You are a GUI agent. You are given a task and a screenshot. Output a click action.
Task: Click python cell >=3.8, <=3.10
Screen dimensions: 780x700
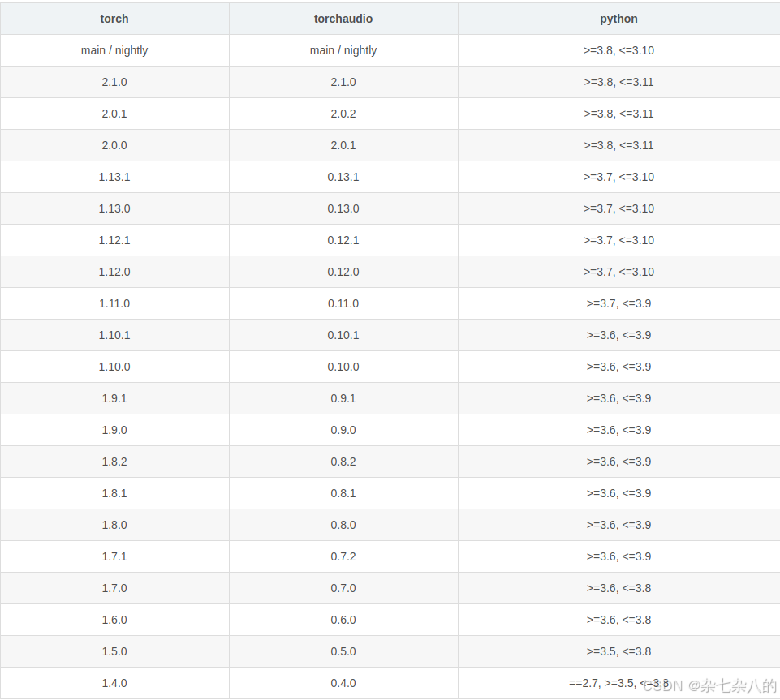pyautogui.click(x=618, y=51)
